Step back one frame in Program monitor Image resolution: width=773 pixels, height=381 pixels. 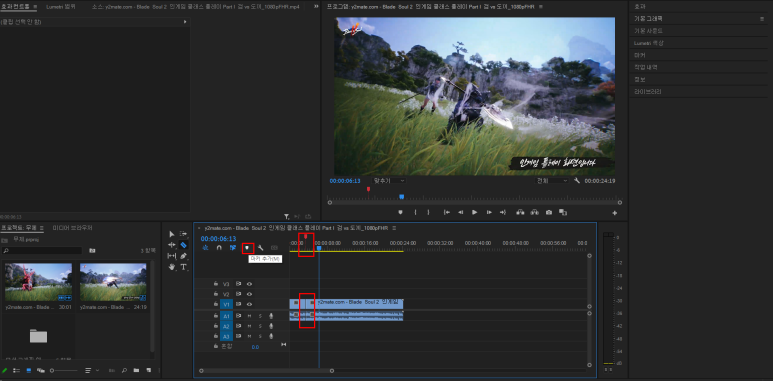(x=460, y=212)
